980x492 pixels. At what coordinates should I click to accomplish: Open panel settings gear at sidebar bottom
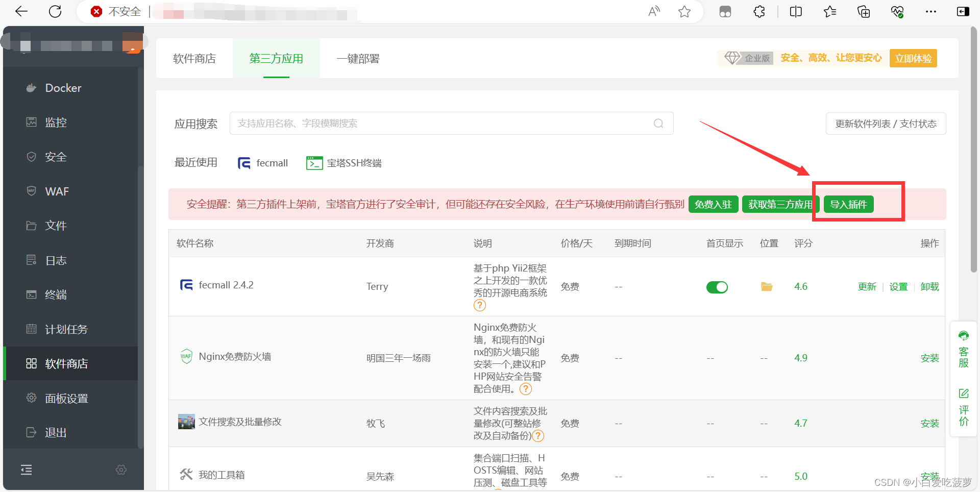121,470
